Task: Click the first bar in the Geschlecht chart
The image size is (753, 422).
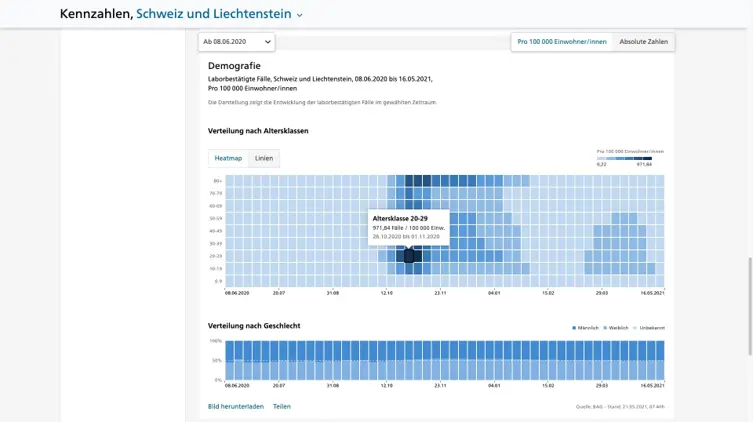Action: (230, 360)
